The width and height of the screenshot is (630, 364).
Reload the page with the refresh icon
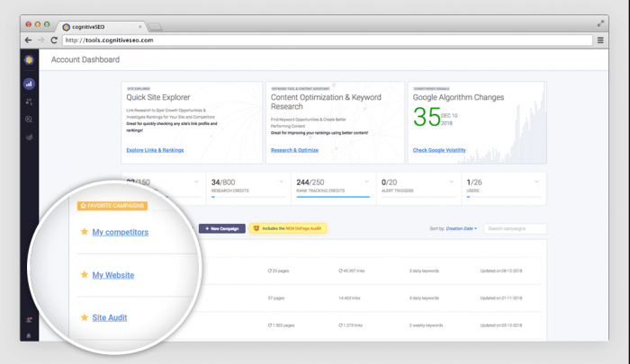54,40
